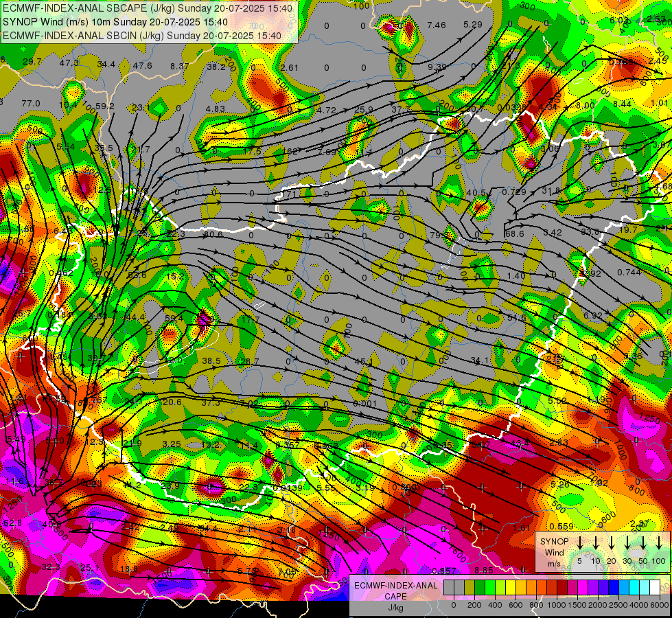Click the 34.1 value on the map
Screen dimensions: 672x618
click(480, 360)
